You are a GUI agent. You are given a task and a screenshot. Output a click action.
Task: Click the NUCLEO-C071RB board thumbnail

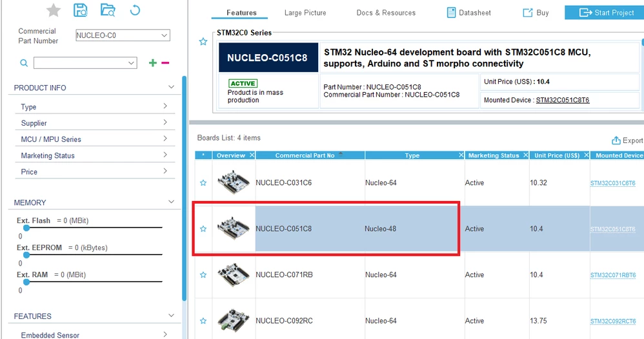[234, 274]
